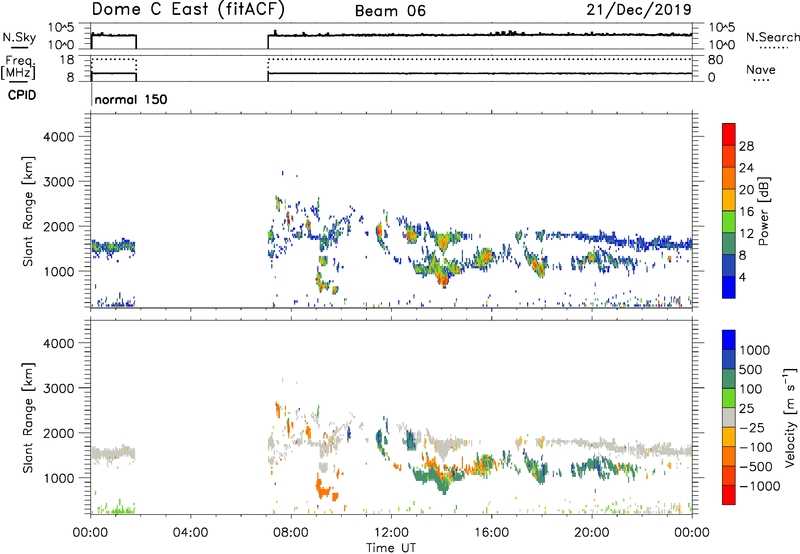Click the "08:00" time tick label
This screenshot has height=554, width=800.
click(x=291, y=533)
